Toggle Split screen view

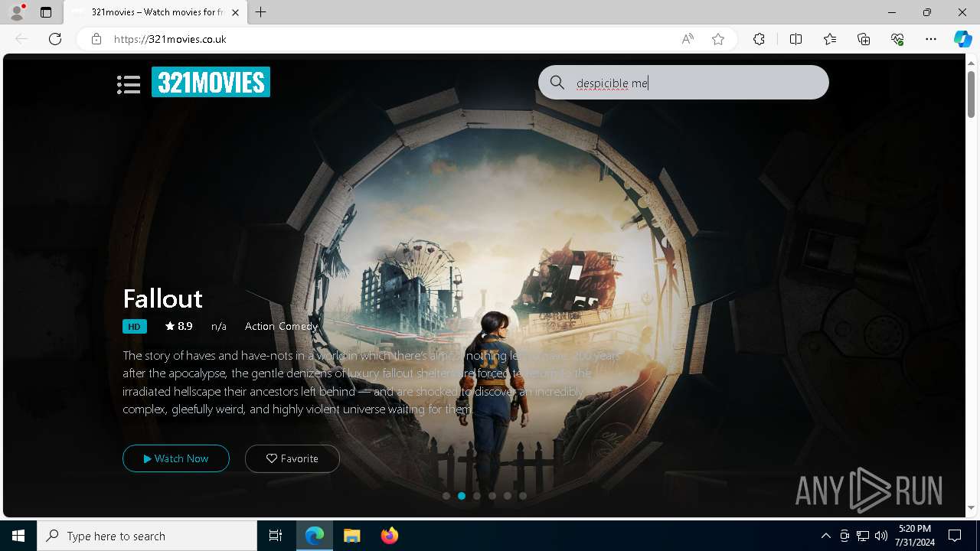(x=795, y=39)
